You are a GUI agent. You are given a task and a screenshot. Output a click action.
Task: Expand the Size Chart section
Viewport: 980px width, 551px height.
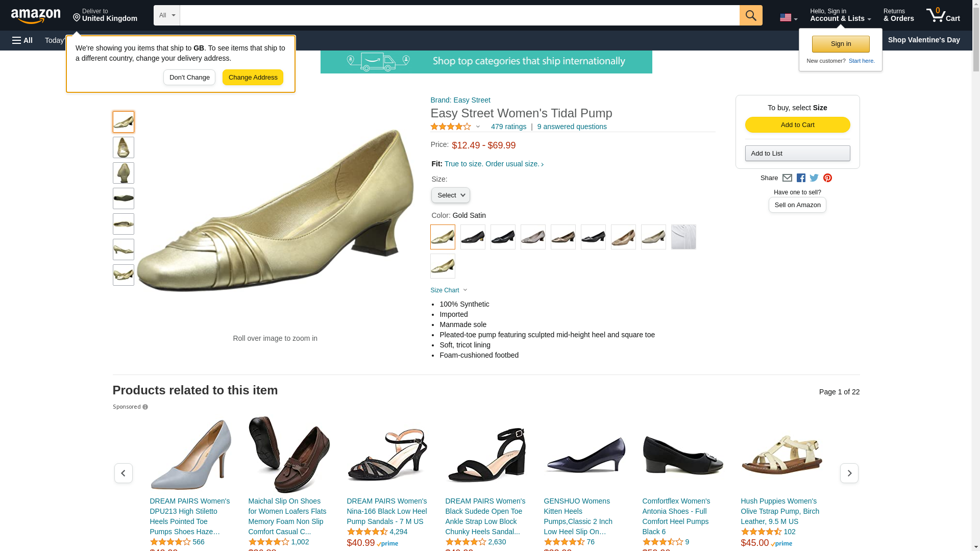(449, 290)
